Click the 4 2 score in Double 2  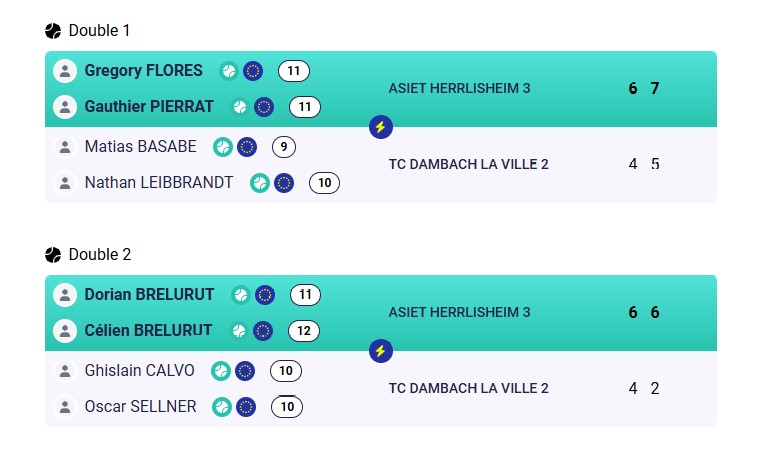[644, 389]
